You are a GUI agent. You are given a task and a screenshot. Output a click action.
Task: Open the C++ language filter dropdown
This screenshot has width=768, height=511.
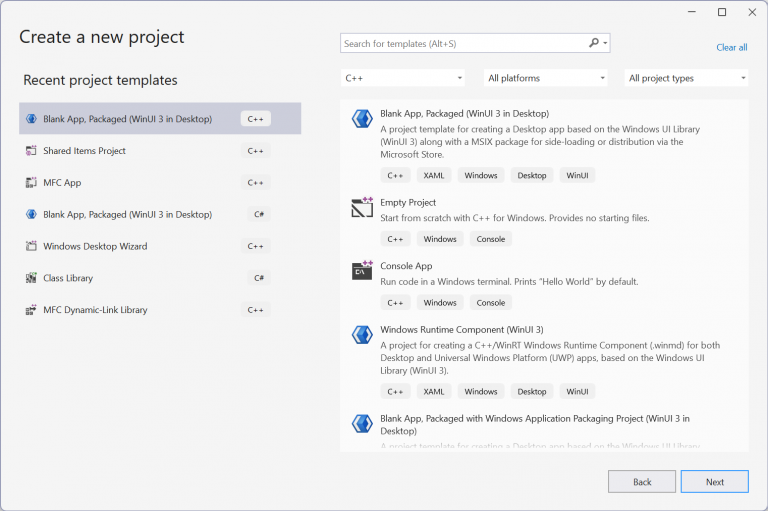(403, 78)
